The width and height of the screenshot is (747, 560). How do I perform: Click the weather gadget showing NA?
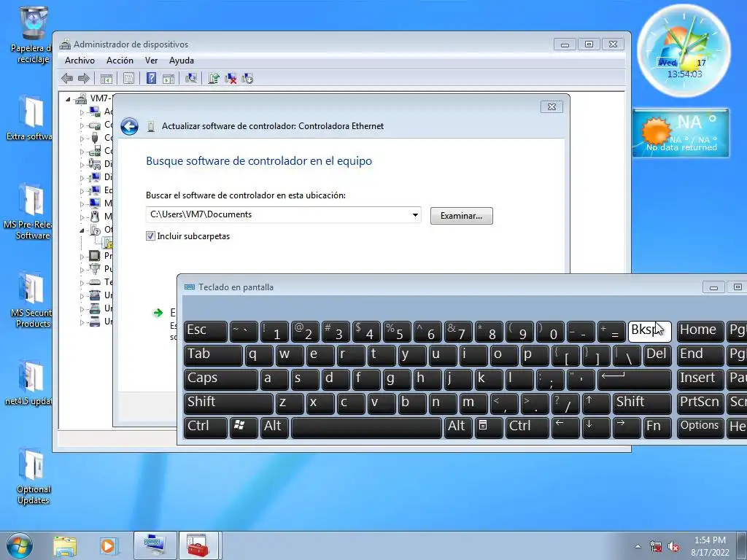tap(681, 133)
